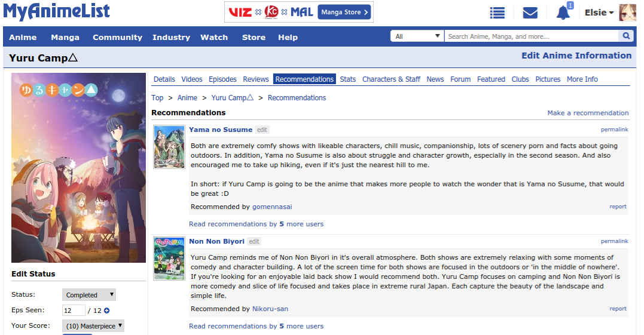Click the MyAnimeList logo
This screenshot has width=644, height=335.
[56, 11]
